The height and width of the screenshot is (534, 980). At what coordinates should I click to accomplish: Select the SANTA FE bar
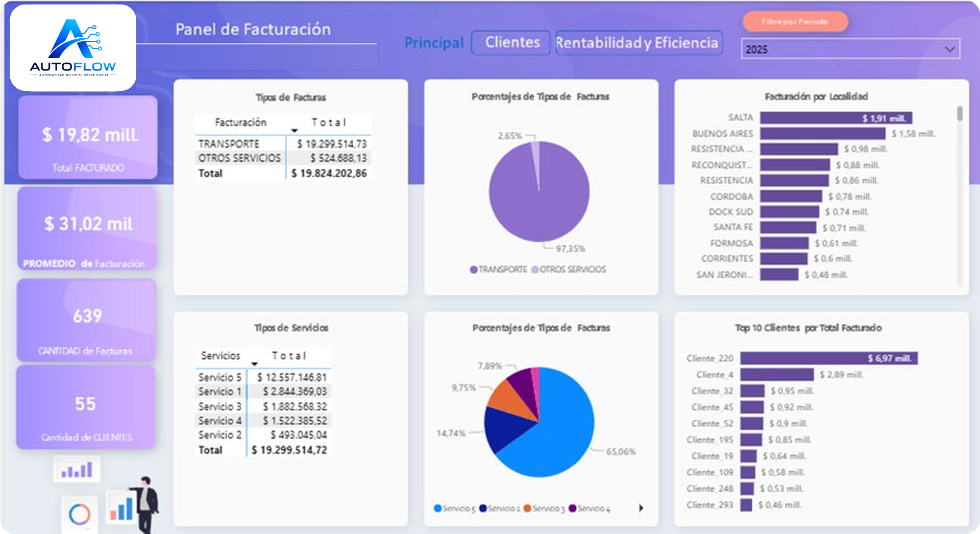(x=788, y=228)
